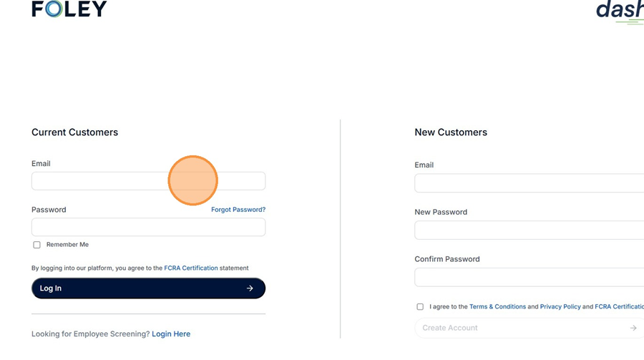The width and height of the screenshot is (644, 360).
Task: Focus the Current Customers Password field
Action: point(148,228)
